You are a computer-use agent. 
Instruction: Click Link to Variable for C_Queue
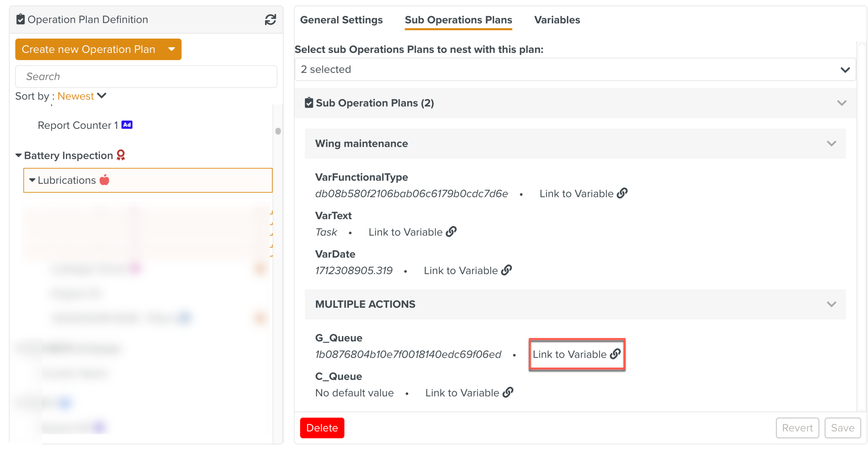(469, 393)
